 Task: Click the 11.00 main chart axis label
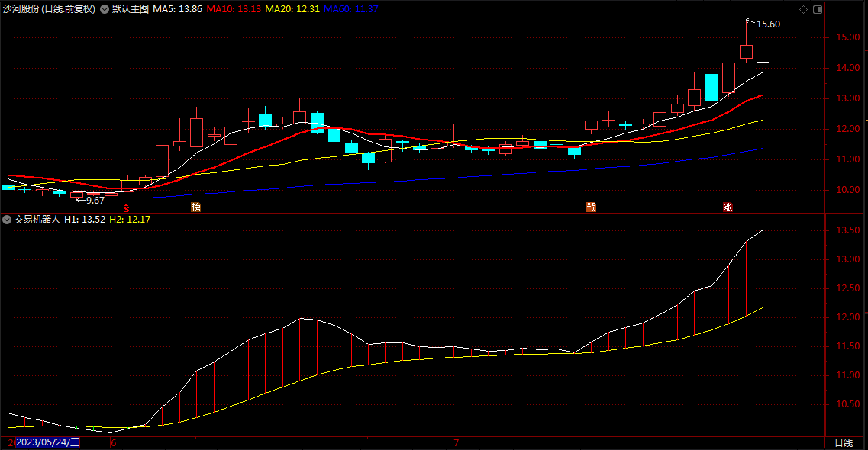click(848, 159)
